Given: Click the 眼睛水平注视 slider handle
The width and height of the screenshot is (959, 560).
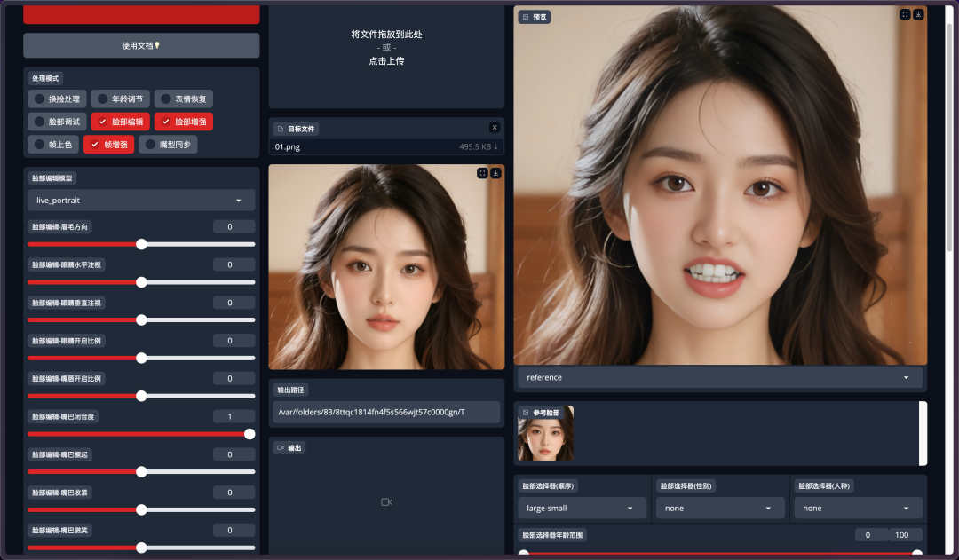Looking at the screenshot, I should (x=141, y=282).
